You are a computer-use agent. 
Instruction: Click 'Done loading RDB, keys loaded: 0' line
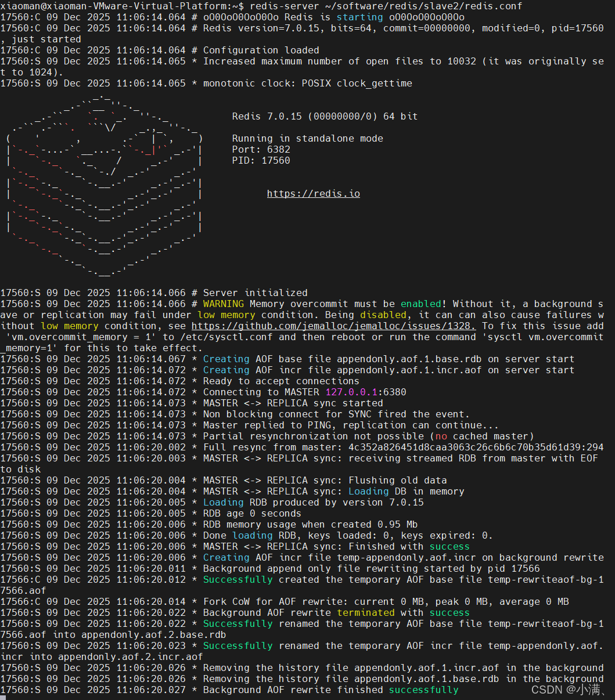pyautogui.click(x=247, y=535)
